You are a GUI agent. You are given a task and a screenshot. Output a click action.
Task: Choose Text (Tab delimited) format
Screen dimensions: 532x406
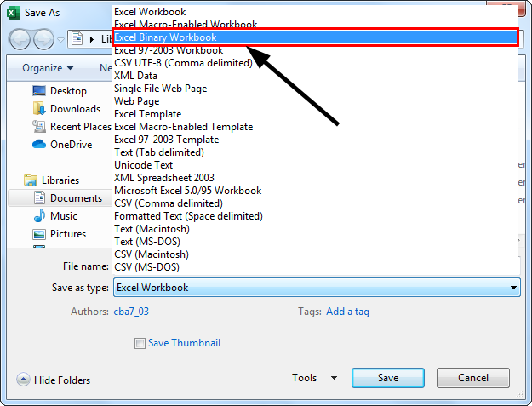tap(314, 152)
